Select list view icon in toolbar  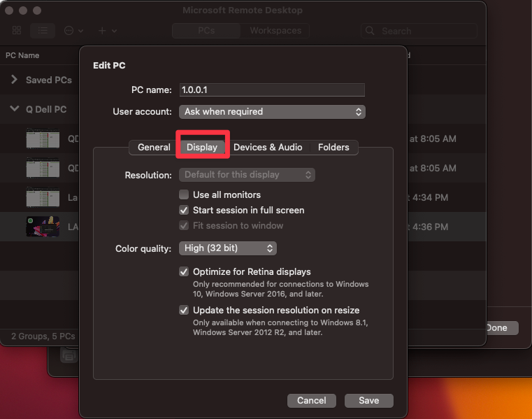coord(43,31)
